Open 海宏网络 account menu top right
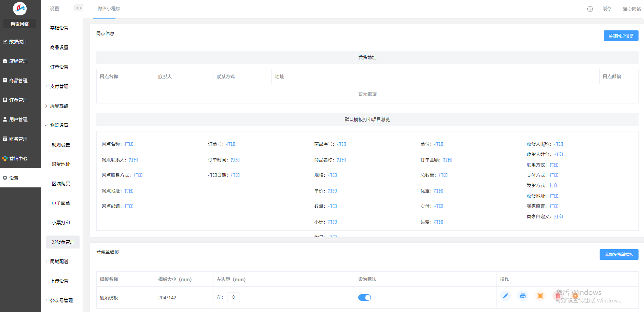Screen dimensions: 644x312 pyautogui.click(x=632, y=9)
